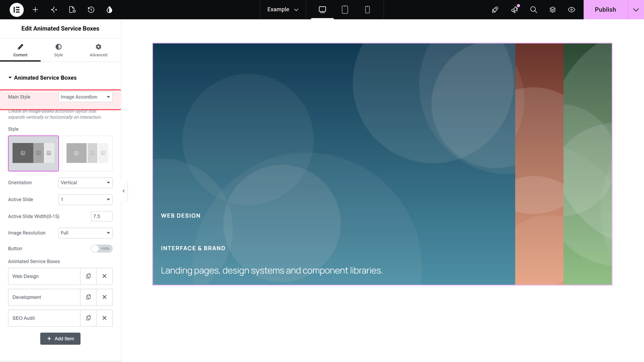Screen dimensions: 644x362
Task: Click the Publish button
Action: coord(605,10)
